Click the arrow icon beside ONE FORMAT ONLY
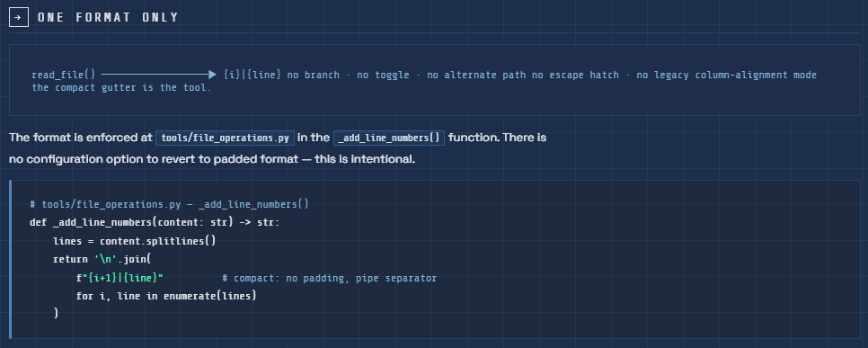 coord(19,17)
